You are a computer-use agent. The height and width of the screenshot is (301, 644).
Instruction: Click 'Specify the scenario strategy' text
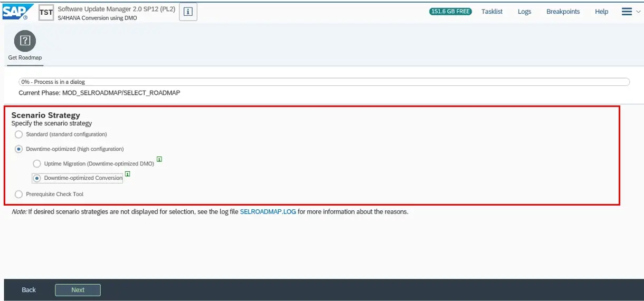click(x=52, y=123)
